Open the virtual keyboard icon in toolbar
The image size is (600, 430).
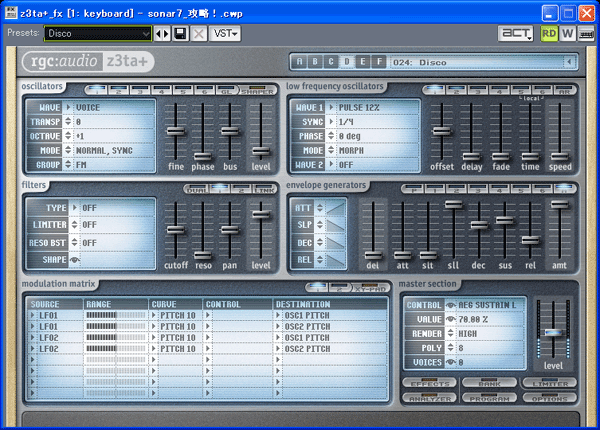[x=585, y=34]
